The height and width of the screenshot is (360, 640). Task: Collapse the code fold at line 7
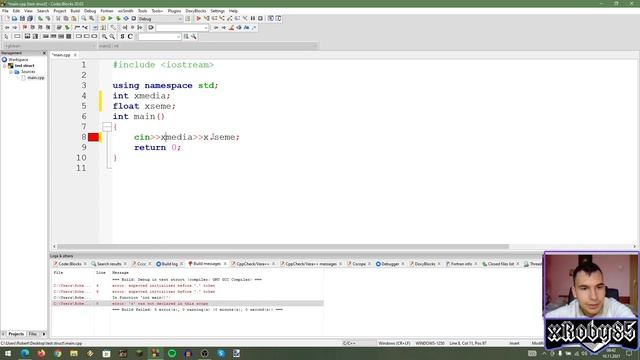click(107, 127)
